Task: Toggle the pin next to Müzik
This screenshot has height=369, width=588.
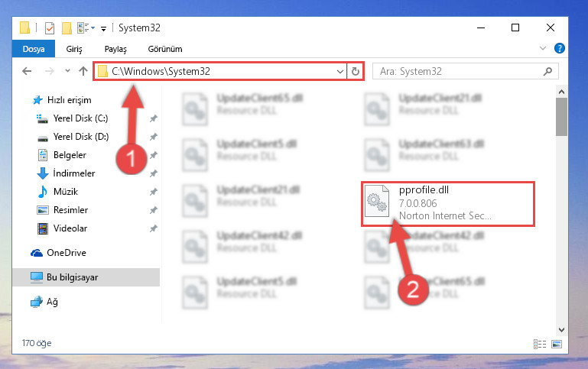Action: (x=154, y=193)
